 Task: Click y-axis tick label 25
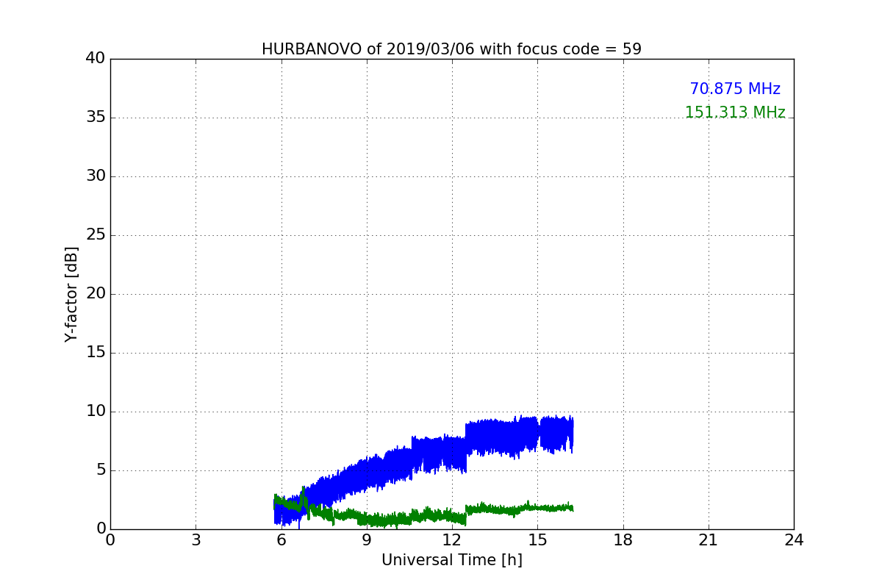pos(96,235)
